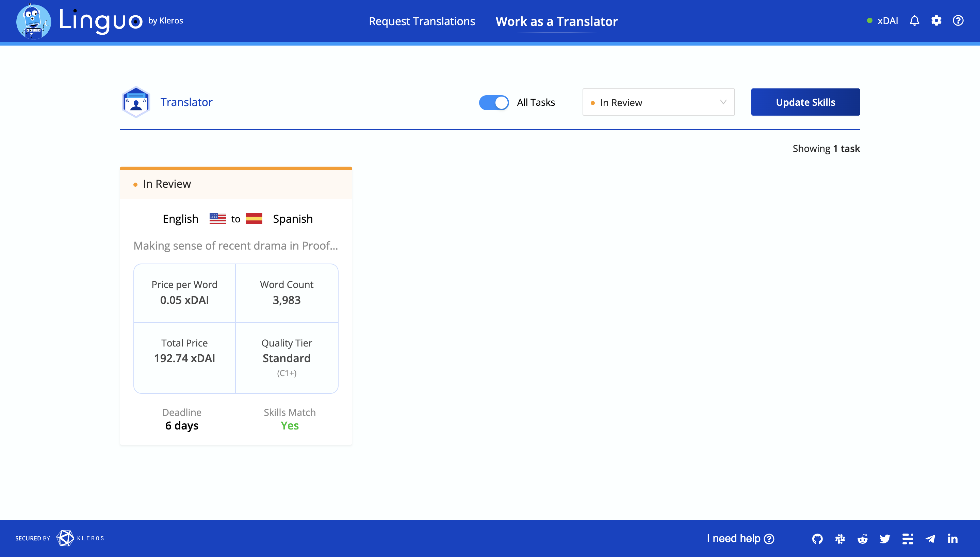
Task: Go to Request Translations tab
Action: click(422, 21)
